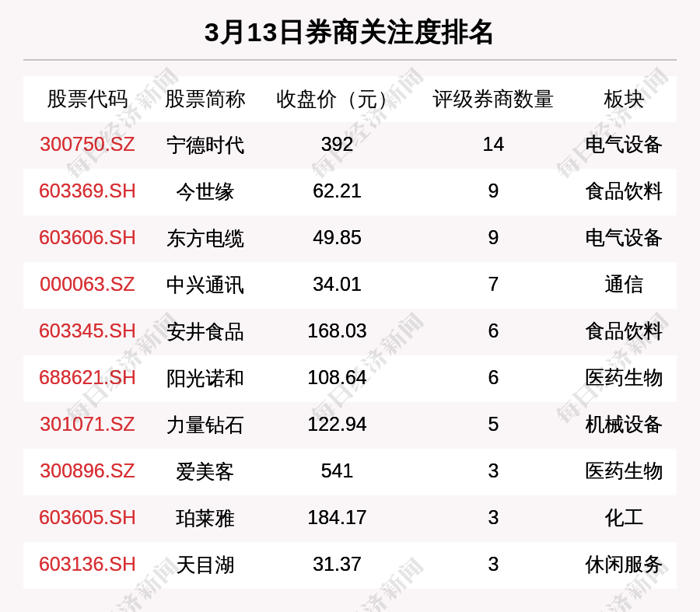700x612 pixels.
Task: Click the closing price 541
Action: (x=337, y=471)
